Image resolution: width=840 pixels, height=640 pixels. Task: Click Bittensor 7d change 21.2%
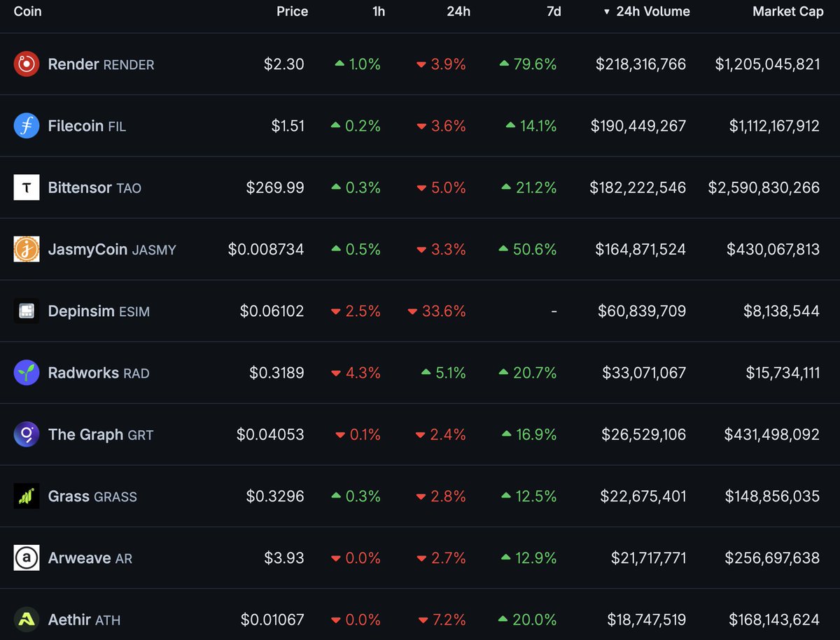[528, 187]
